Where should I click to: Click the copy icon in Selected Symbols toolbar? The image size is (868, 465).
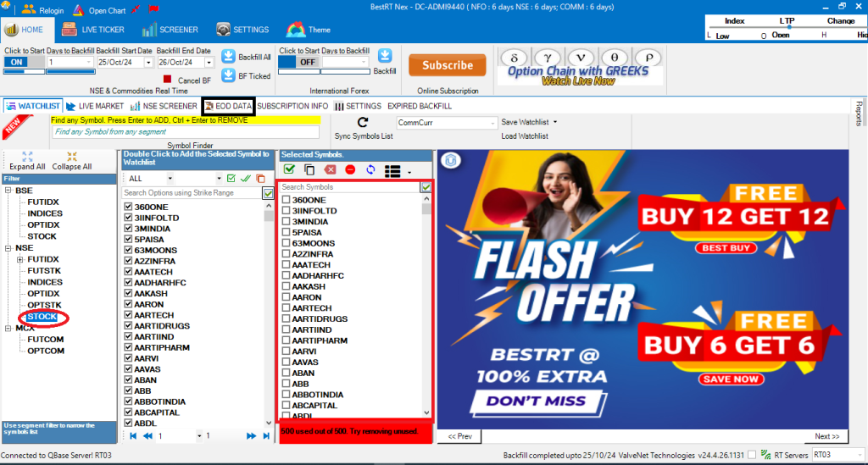[309, 169]
